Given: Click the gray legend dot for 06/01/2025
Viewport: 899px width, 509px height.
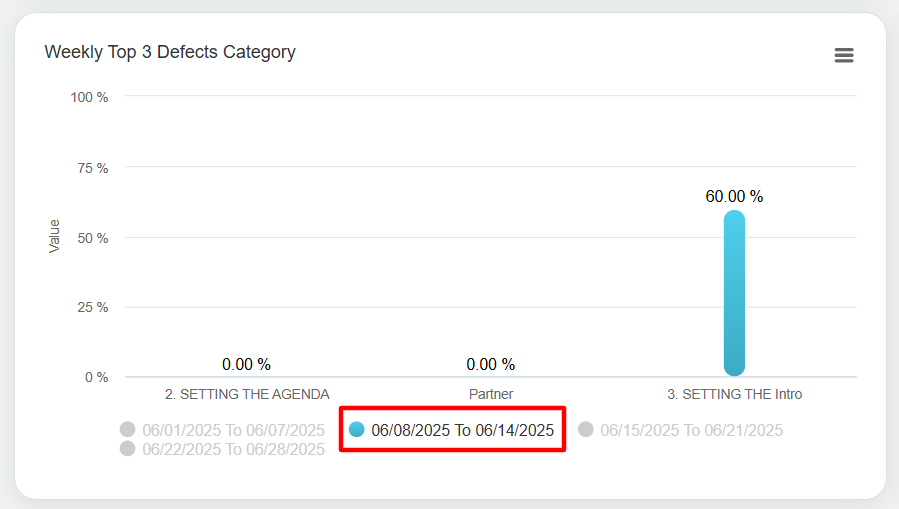Looking at the screenshot, I should tap(128, 430).
